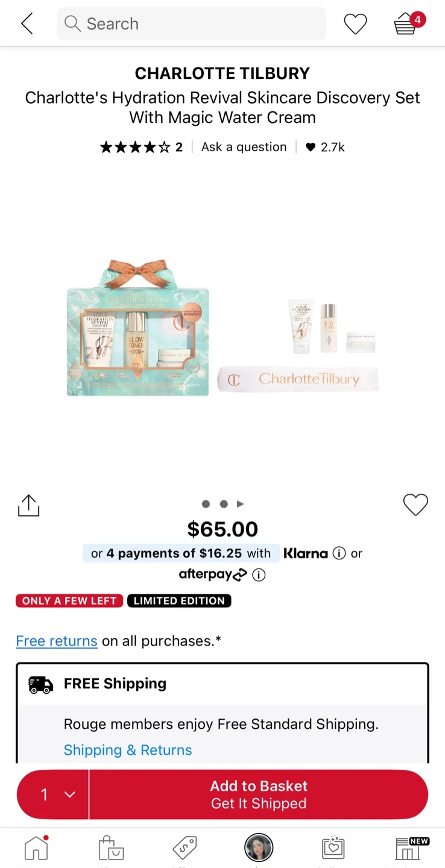Select the second image carousel dot
This screenshot has width=445, height=868.
click(224, 504)
